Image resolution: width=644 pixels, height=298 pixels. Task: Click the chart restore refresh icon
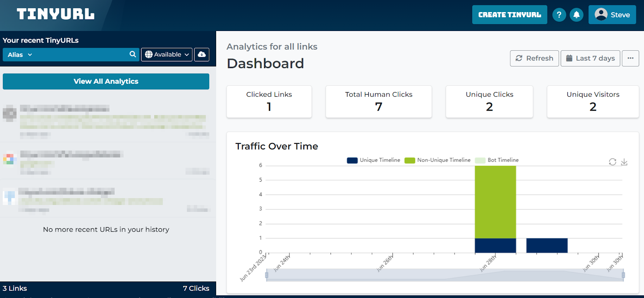[x=612, y=162]
